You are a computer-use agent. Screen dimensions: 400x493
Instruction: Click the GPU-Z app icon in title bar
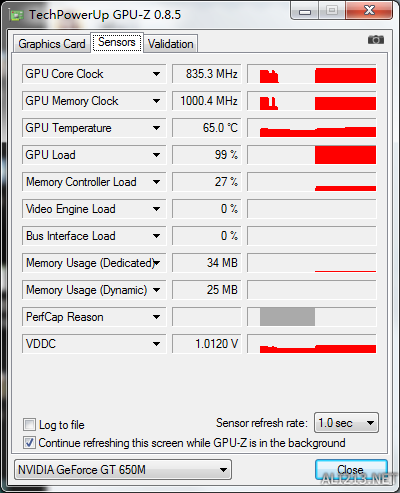[17, 15]
